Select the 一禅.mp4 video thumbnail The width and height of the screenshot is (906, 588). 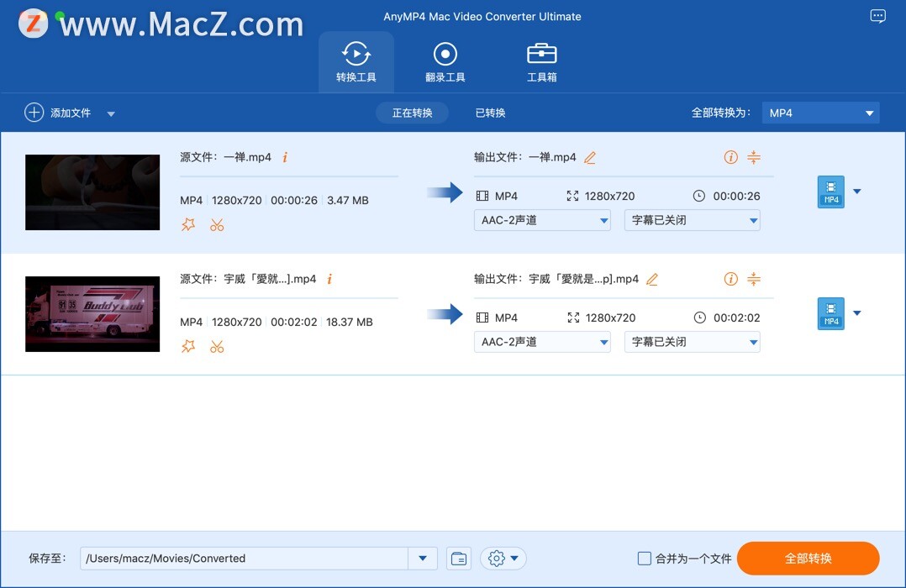click(x=92, y=192)
